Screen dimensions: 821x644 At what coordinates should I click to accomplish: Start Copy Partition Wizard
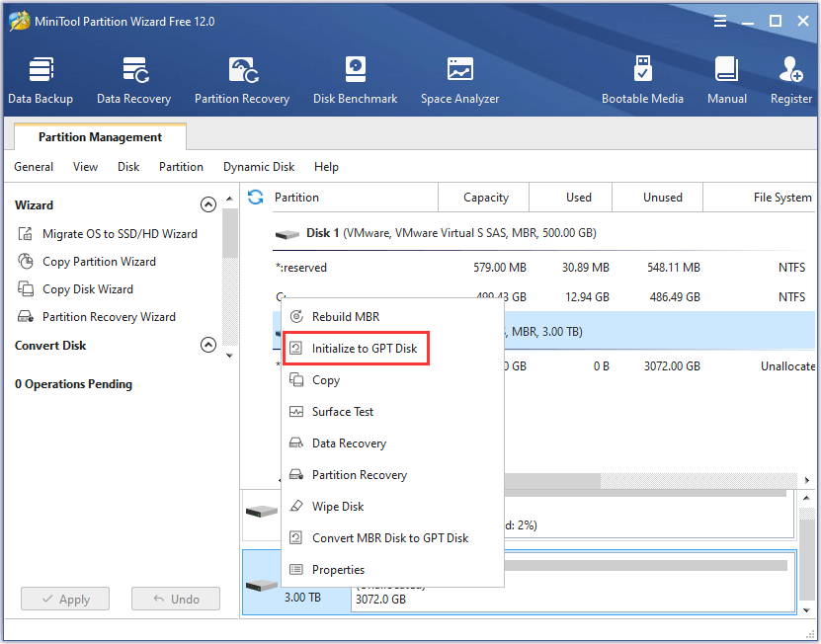pos(99,262)
